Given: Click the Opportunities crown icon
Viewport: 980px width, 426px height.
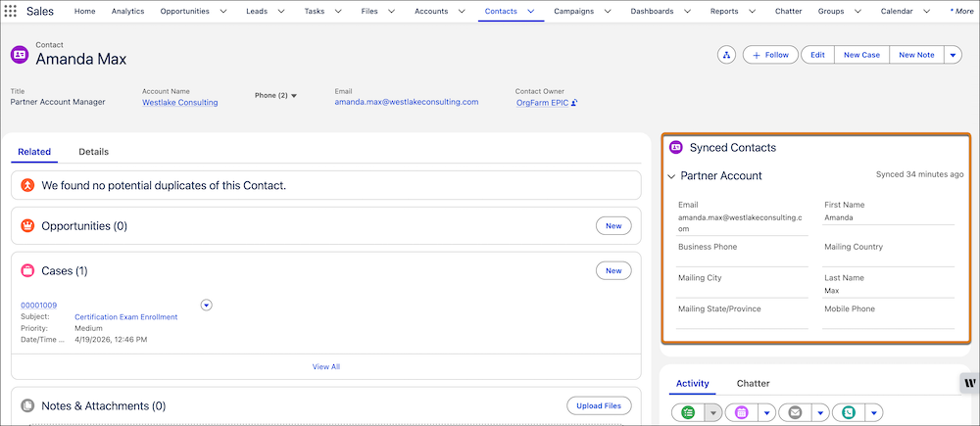Looking at the screenshot, I should [x=27, y=226].
